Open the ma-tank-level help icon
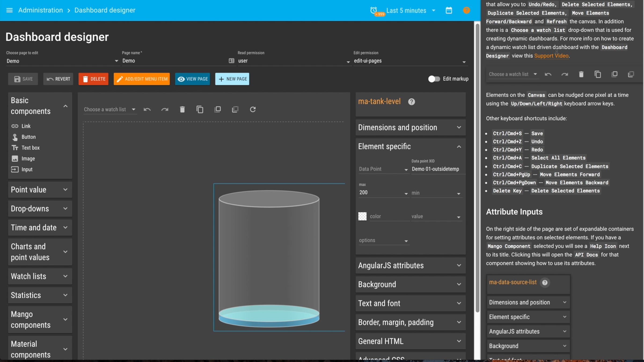 coord(411,102)
